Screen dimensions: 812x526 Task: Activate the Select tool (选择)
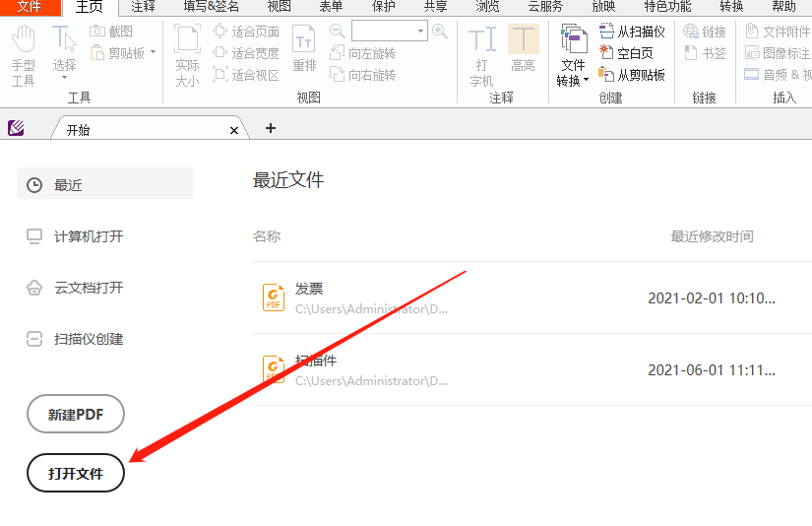click(64, 51)
